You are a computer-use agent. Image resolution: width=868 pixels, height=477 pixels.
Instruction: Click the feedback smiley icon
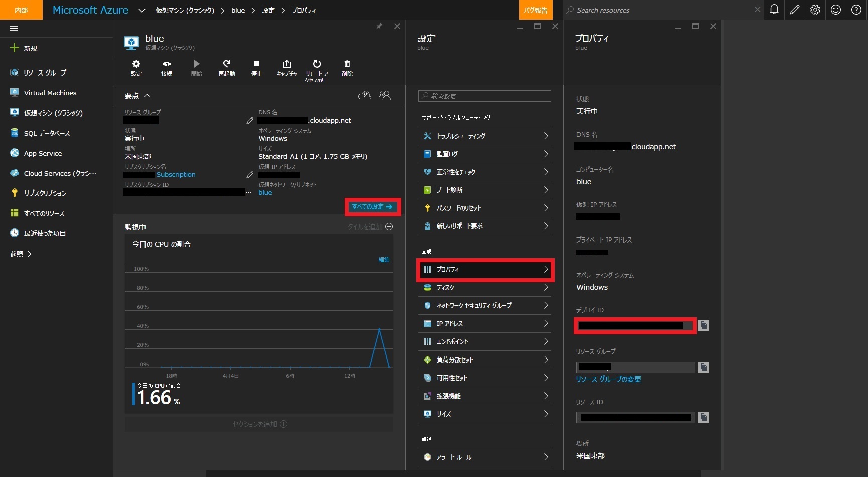[836, 10]
